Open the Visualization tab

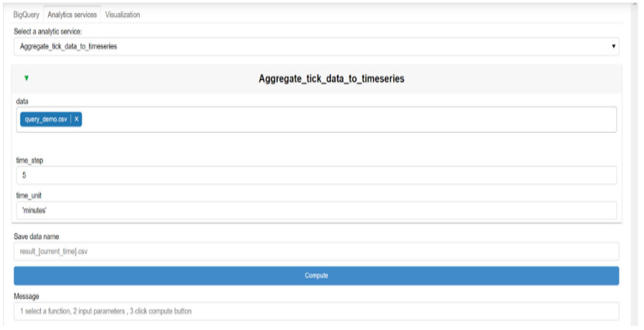[x=122, y=15]
